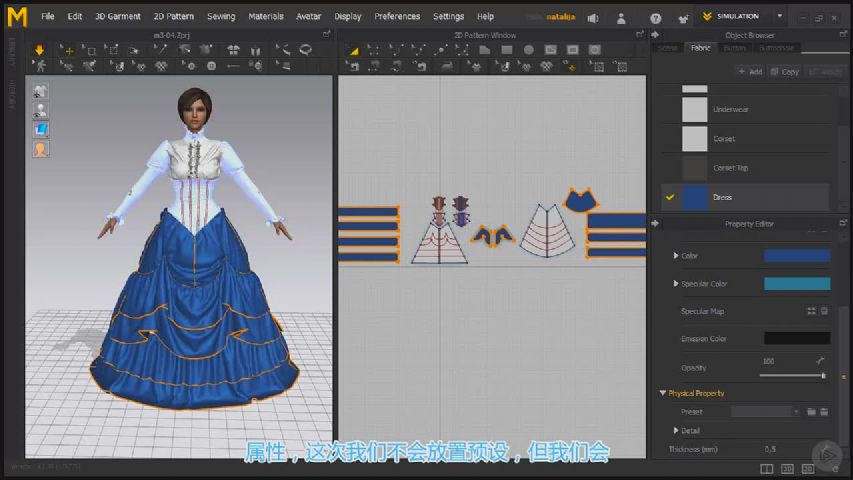This screenshot has width=853, height=480.
Task: Click the black Emission Color swatch
Action: pyautogui.click(x=797, y=338)
